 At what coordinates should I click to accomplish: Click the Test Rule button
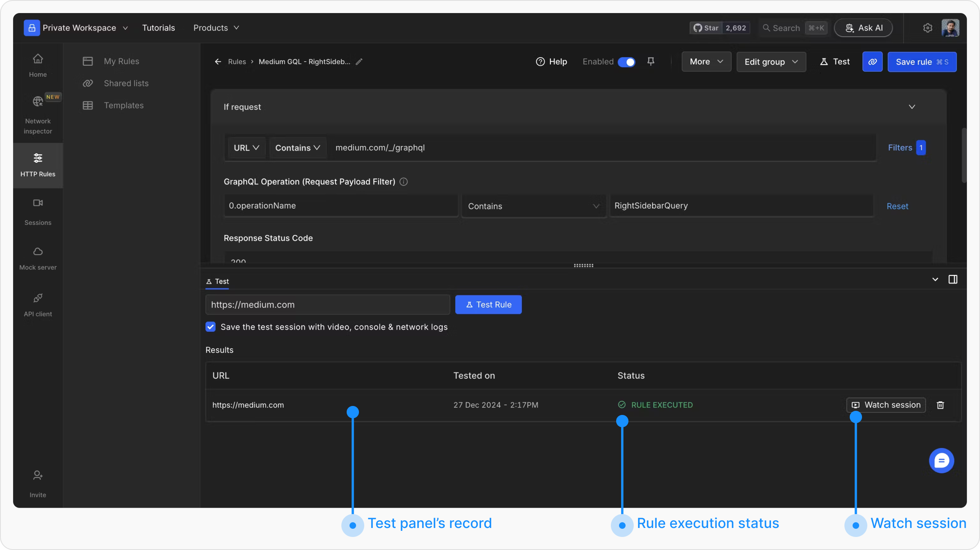click(x=488, y=305)
